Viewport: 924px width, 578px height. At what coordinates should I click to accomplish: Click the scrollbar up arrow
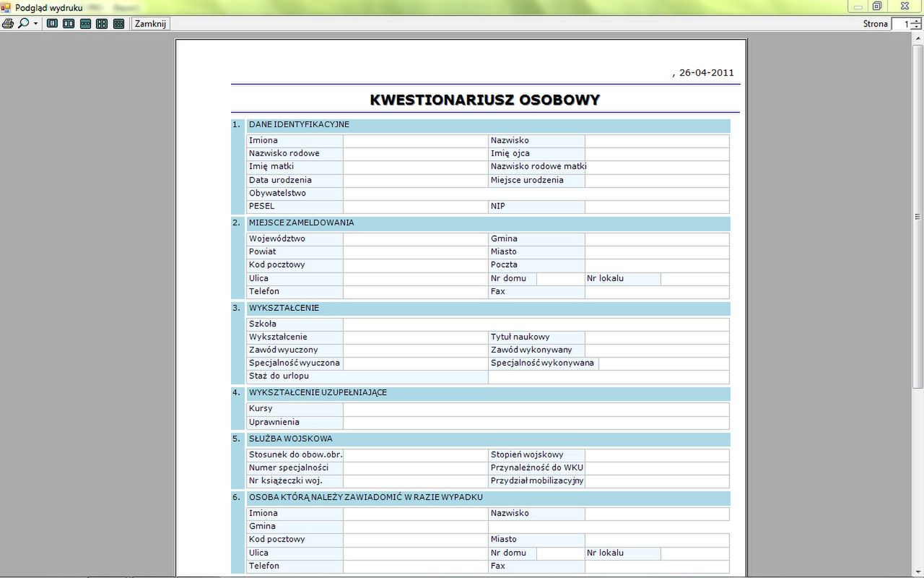[x=918, y=38]
